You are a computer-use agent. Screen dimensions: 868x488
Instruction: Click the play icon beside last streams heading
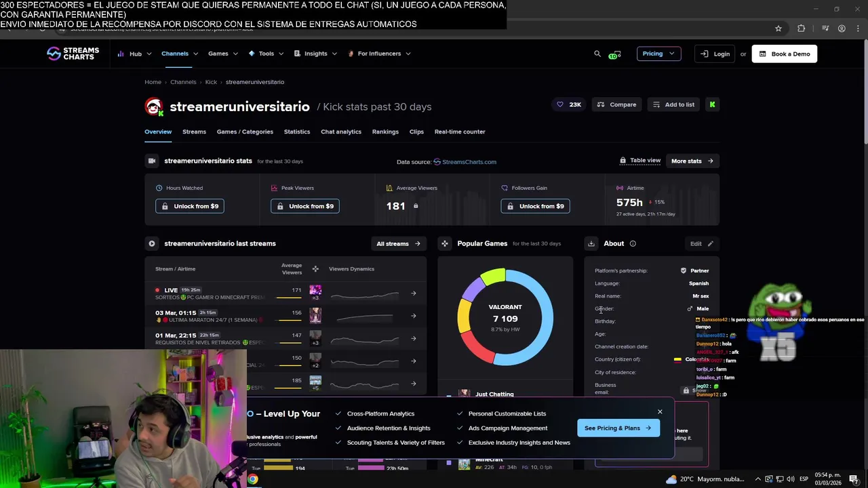(152, 243)
